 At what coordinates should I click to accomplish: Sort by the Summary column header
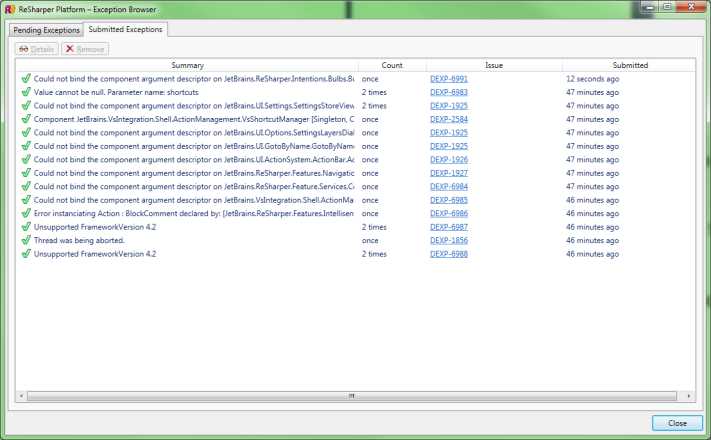[x=187, y=65]
